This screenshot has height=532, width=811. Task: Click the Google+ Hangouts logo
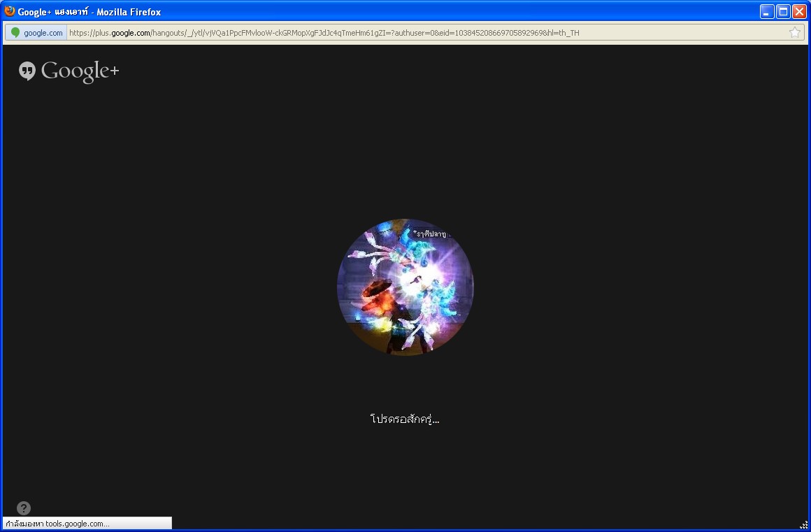[69, 71]
